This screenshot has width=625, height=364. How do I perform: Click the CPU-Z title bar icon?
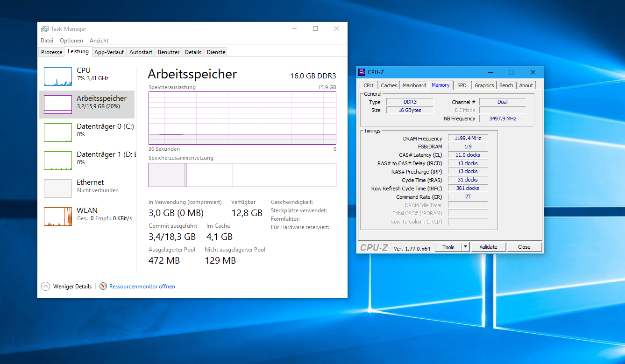pyautogui.click(x=362, y=72)
